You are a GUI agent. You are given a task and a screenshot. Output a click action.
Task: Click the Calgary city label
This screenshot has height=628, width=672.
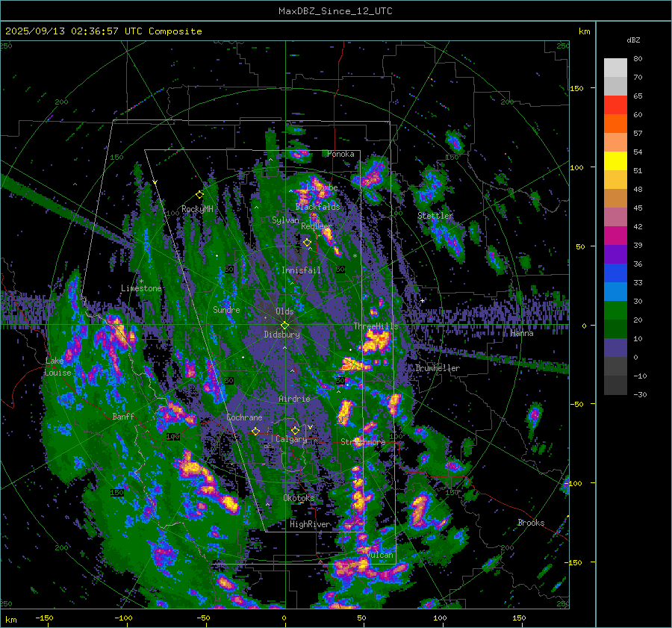291,439
